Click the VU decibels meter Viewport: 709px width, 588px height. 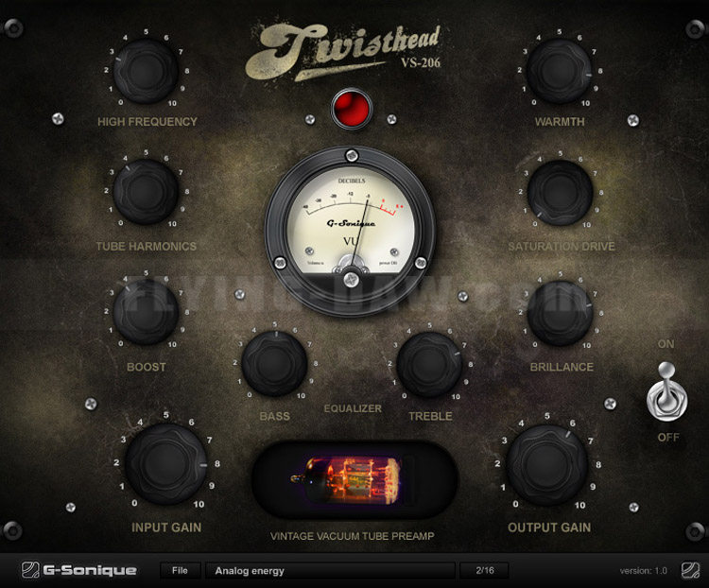click(351, 231)
